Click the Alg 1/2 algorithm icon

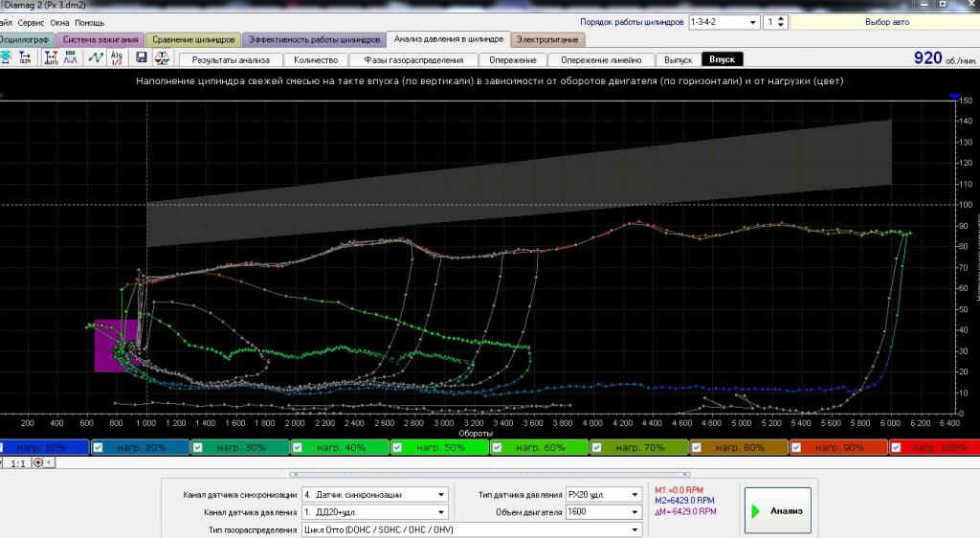click(x=116, y=58)
